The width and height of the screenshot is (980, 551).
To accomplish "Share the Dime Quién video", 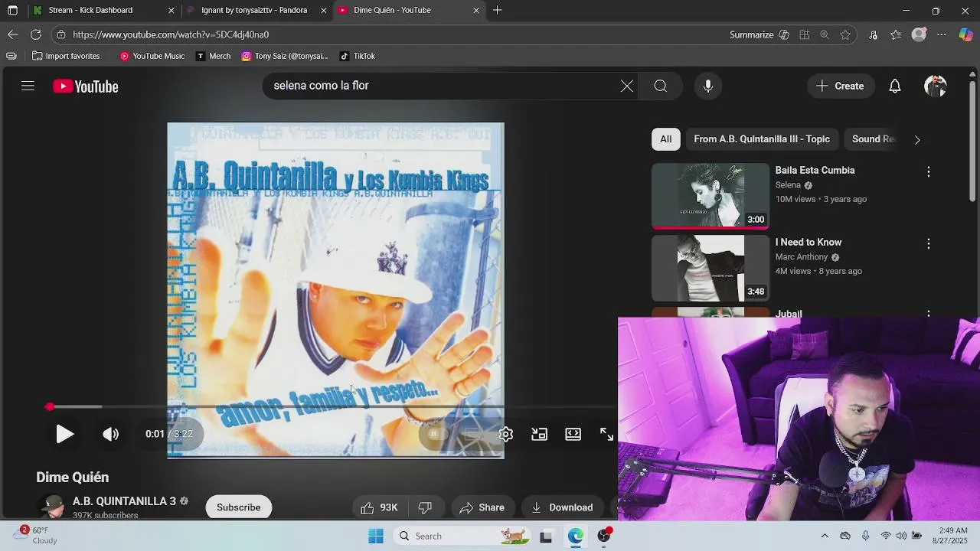I will (x=482, y=507).
